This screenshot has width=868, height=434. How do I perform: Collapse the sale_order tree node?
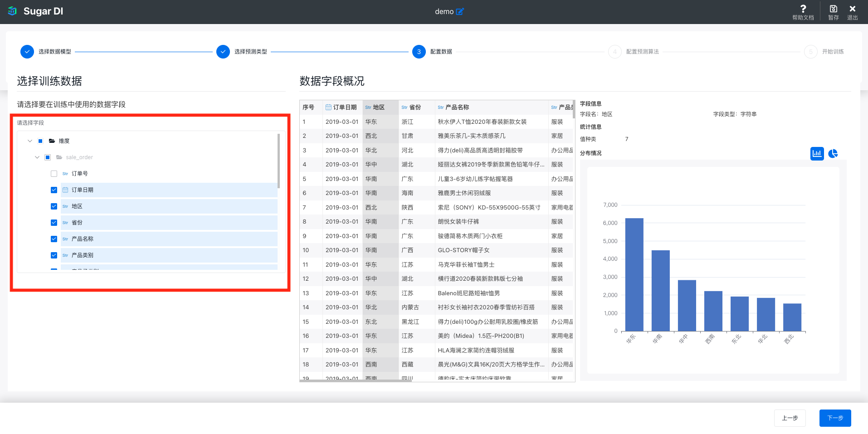[37, 157]
